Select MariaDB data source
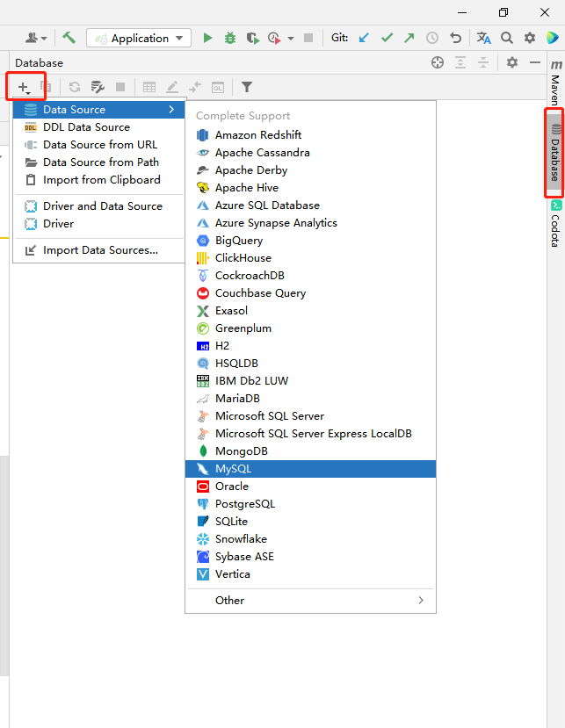Image resolution: width=565 pixels, height=728 pixels. (310, 399)
